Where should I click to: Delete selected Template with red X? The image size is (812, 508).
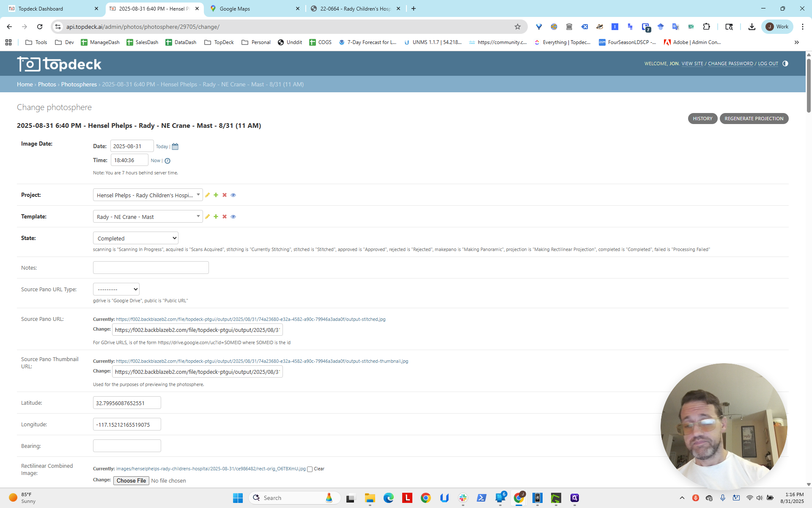tap(225, 217)
